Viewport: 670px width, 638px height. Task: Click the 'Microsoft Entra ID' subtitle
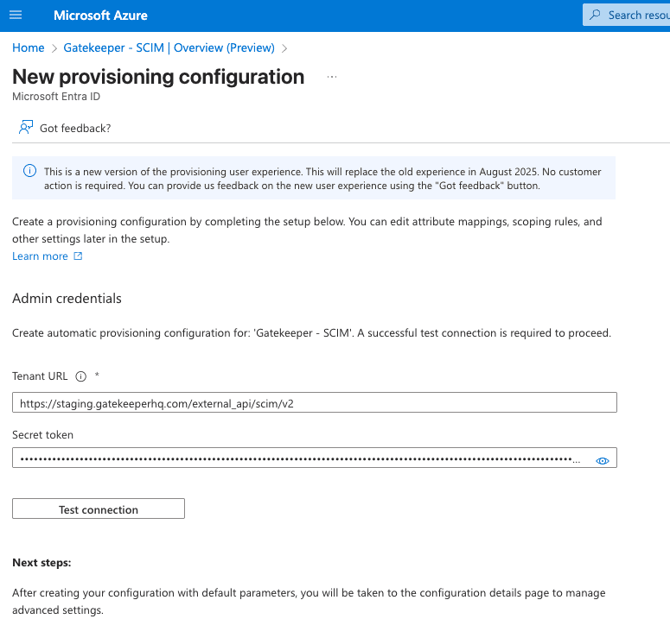click(x=56, y=97)
